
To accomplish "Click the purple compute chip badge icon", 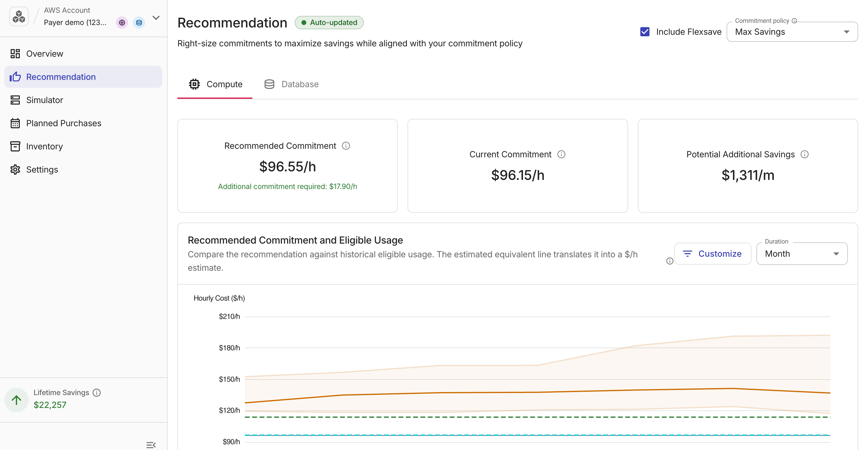I will click(x=122, y=23).
